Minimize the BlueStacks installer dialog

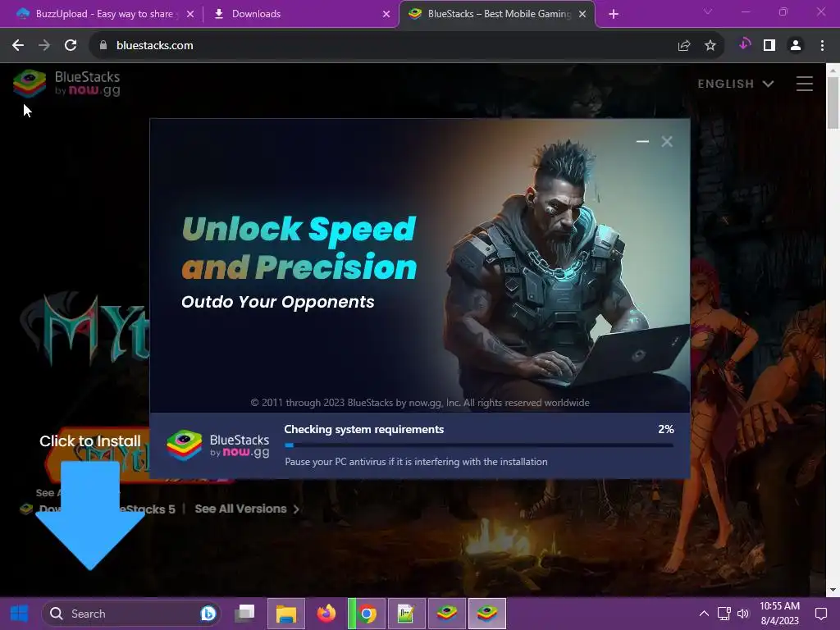click(642, 141)
